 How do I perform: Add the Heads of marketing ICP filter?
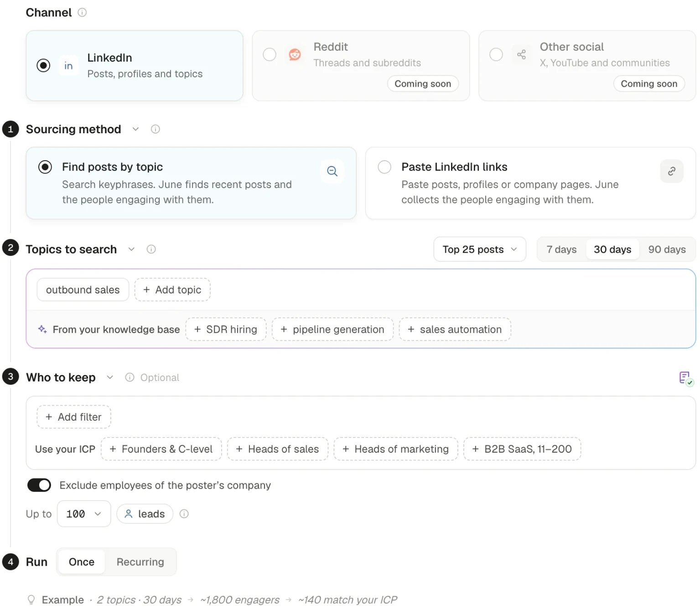395,449
